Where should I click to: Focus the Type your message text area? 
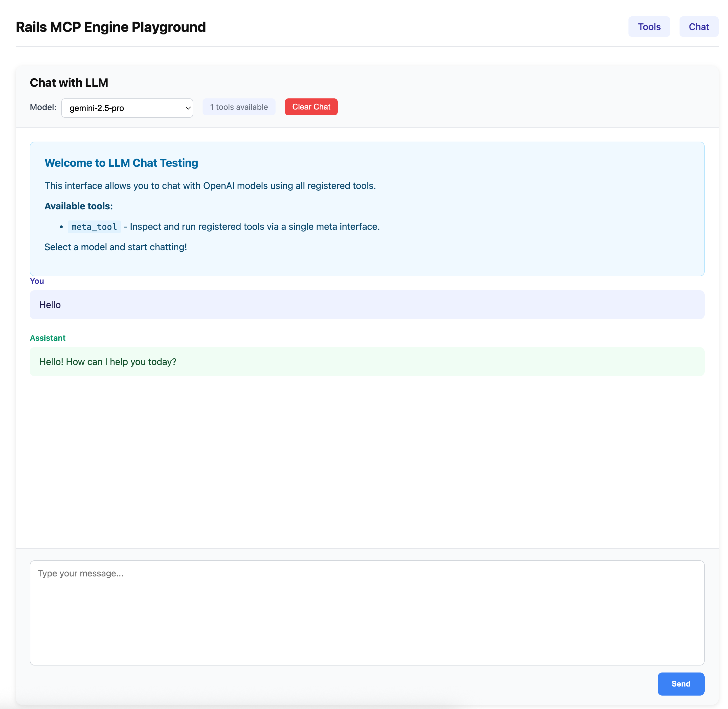[x=367, y=613]
